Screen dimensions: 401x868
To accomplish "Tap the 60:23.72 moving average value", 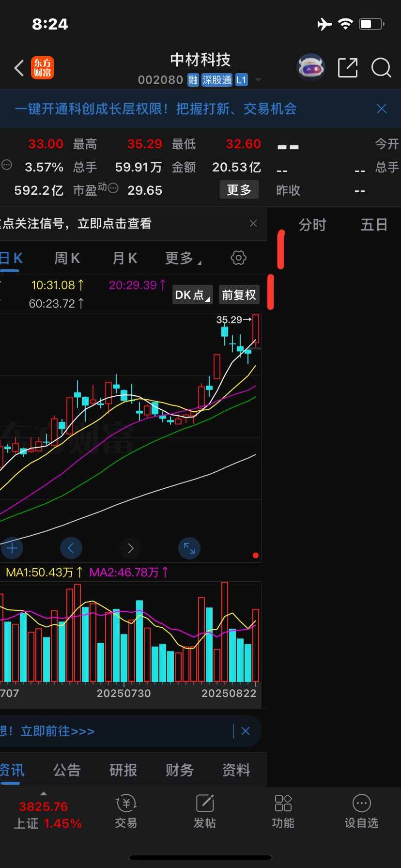I will pos(57,304).
